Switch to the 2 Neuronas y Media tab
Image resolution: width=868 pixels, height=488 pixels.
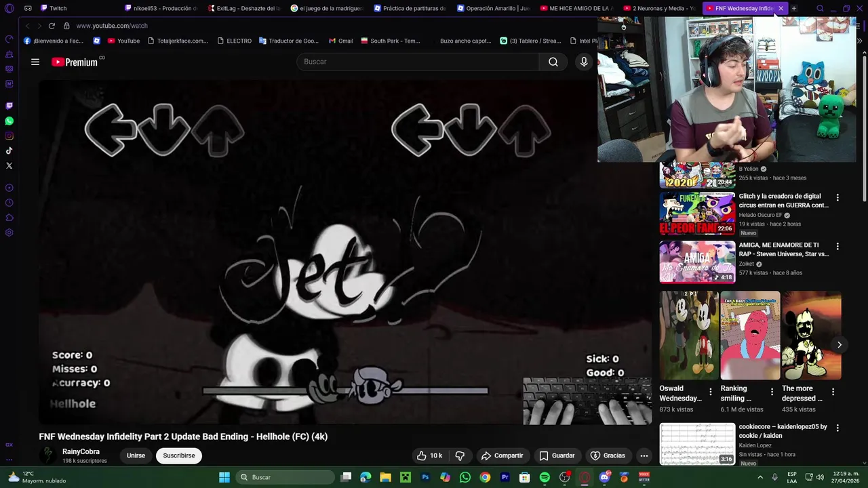(659, 8)
